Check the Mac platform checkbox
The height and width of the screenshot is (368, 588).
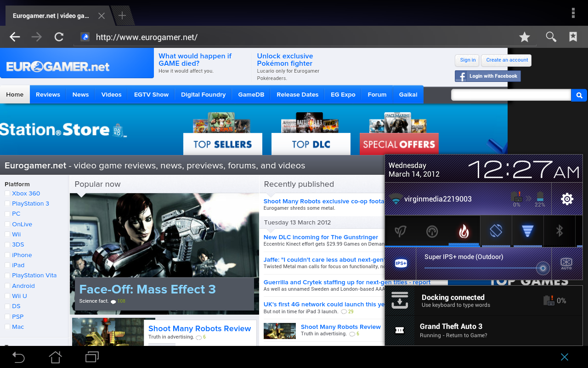(x=7, y=327)
